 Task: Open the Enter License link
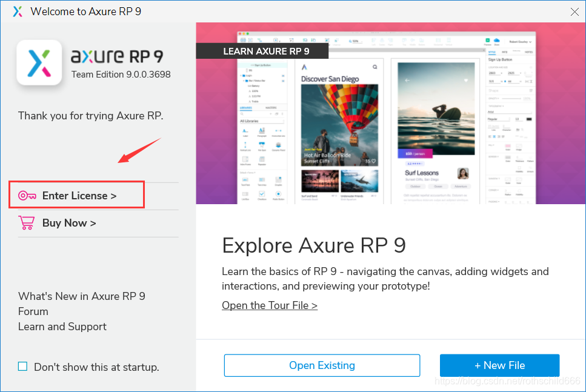79,196
